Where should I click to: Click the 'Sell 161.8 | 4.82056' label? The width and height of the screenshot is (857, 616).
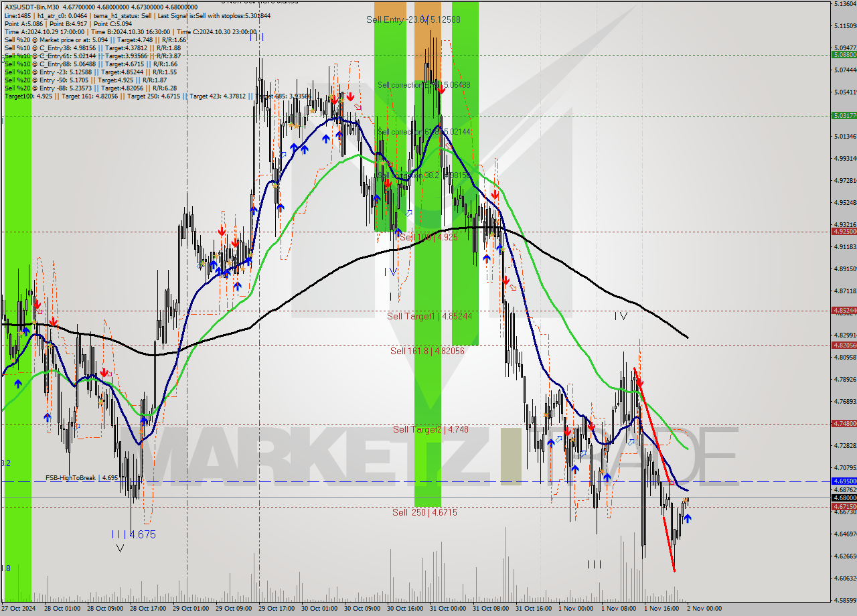coord(428,350)
